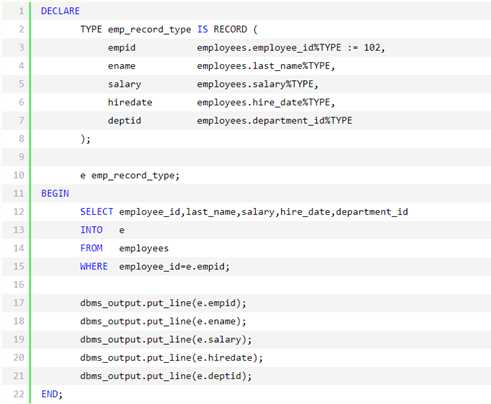Click 'department_id' in the SELECT list
Image resolution: width=491 pixels, height=404 pixels.
pyautogui.click(x=372, y=212)
